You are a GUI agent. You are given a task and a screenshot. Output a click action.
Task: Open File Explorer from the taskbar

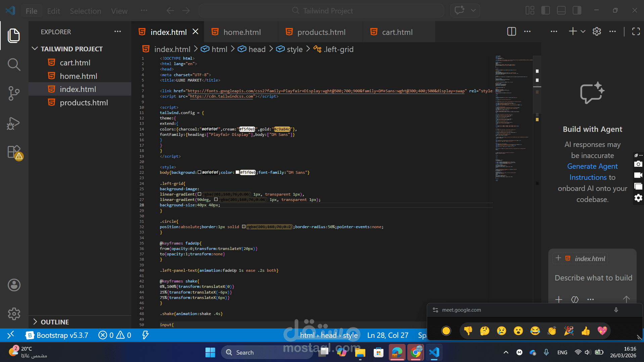[360, 352]
